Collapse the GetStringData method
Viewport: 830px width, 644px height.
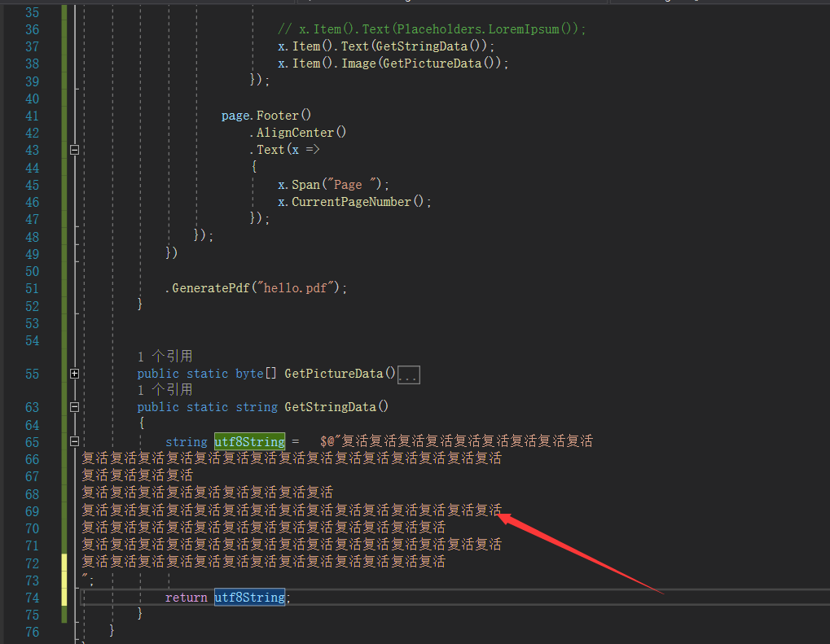pyautogui.click(x=74, y=407)
